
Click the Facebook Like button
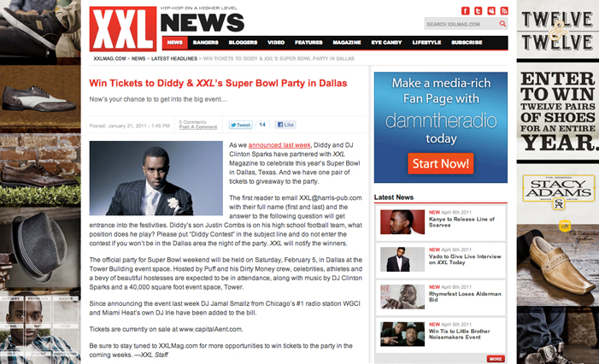285,125
